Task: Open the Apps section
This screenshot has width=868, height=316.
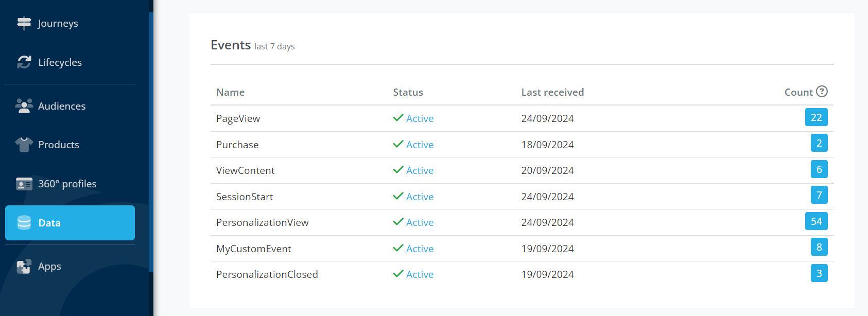Action: point(70,266)
